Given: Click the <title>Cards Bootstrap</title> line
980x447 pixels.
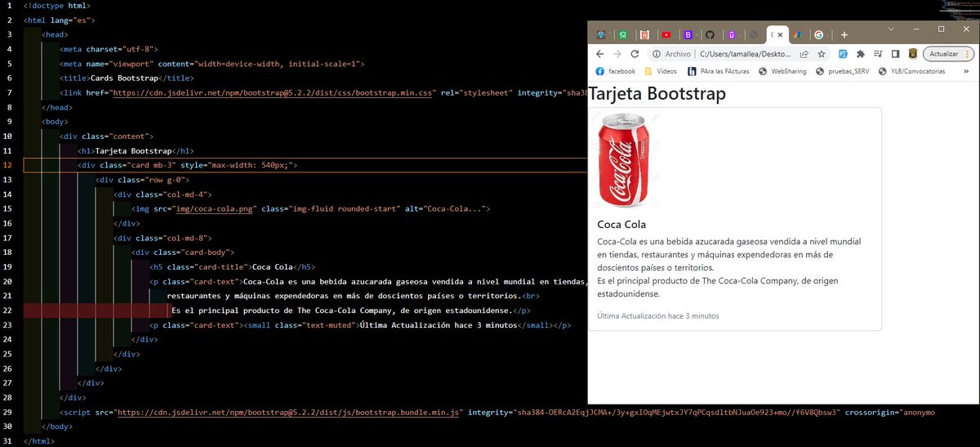Looking at the screenshot, I should coord(127,78).
